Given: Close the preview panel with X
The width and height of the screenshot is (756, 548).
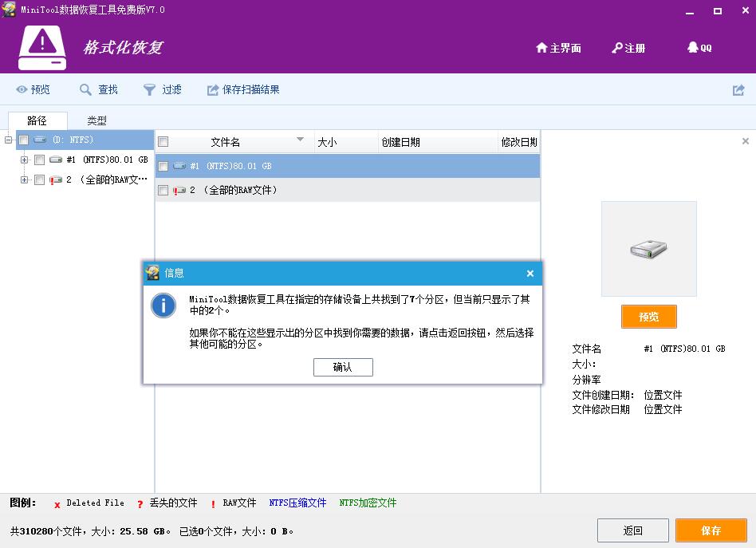Looking at the screenshot, I should [746, 141].
